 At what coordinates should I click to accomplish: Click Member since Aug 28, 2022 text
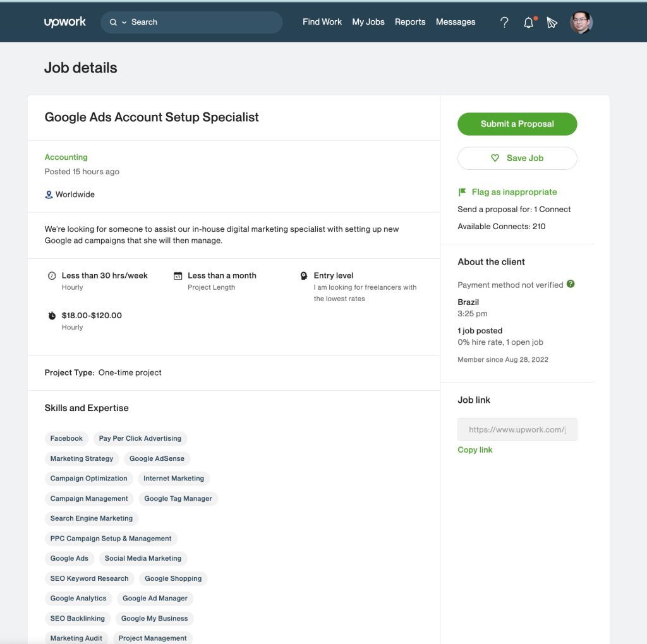tap(502, 359)
